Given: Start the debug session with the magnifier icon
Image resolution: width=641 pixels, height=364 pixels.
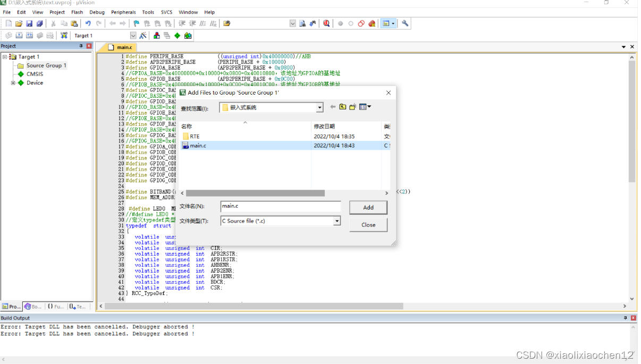Looking at the screenshot, I should (x=326, y=23).
